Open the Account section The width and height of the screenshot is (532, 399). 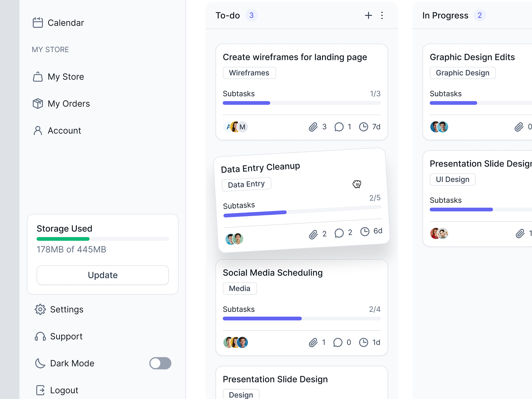[x=64, y=130]
